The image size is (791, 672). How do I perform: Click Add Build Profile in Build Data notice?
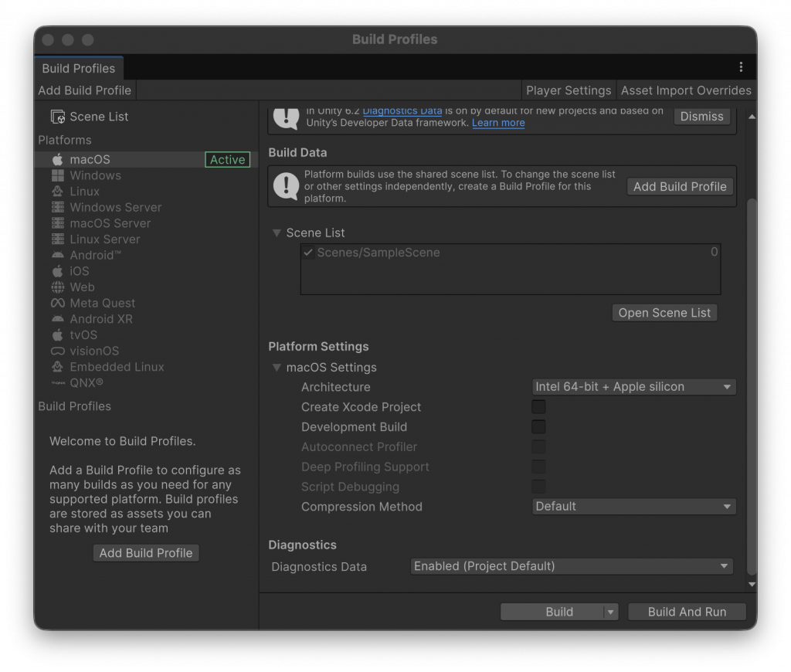coord(680,187)
